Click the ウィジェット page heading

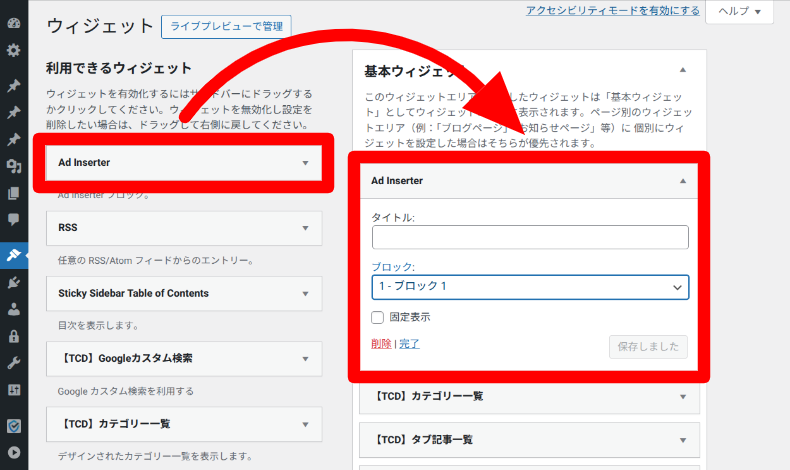click(100, 26)
